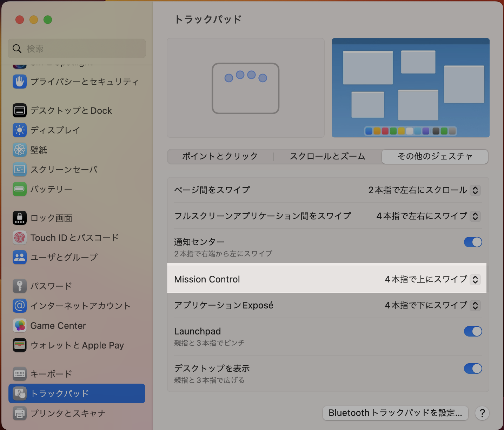Screen dimensions: 504x430
Task: Toggle the 通知センター switch off
Action: (x=473, y=242)
